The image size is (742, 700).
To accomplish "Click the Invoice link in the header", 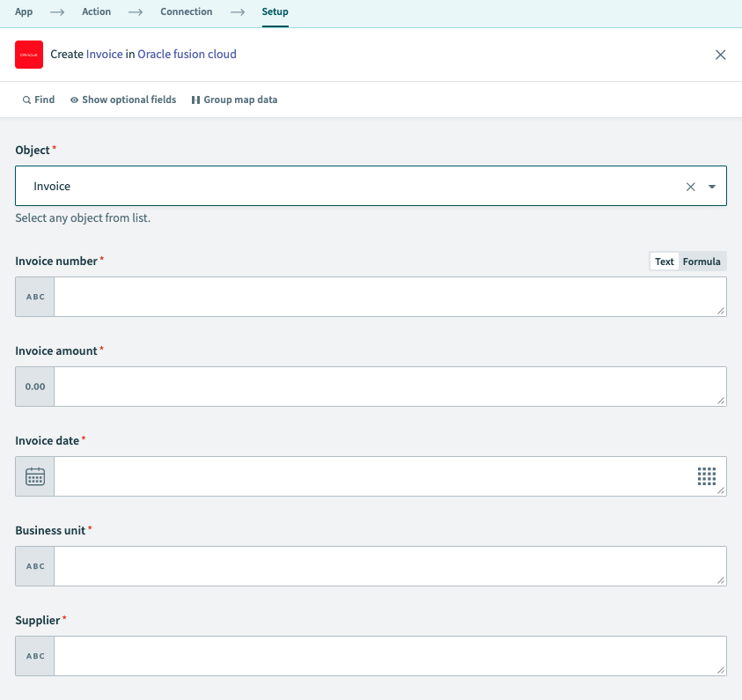I will click(103, 54).
